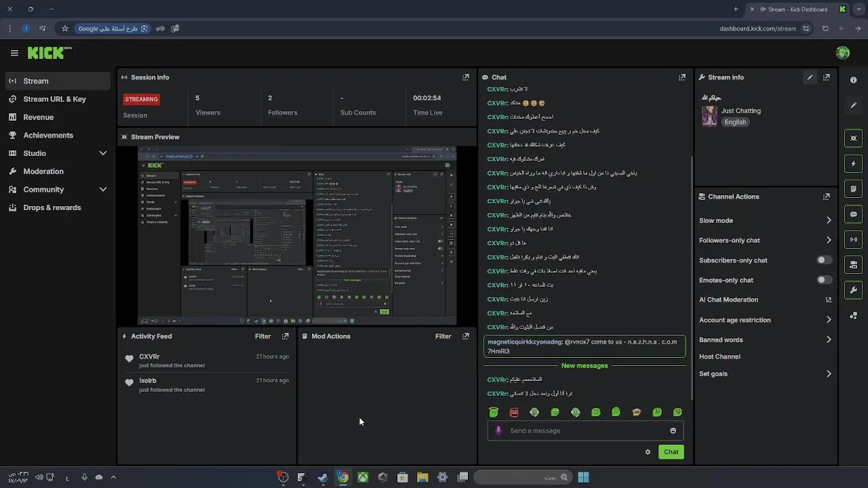Click the English language tag
The image size is (868, 488).
tap(735, 122)
